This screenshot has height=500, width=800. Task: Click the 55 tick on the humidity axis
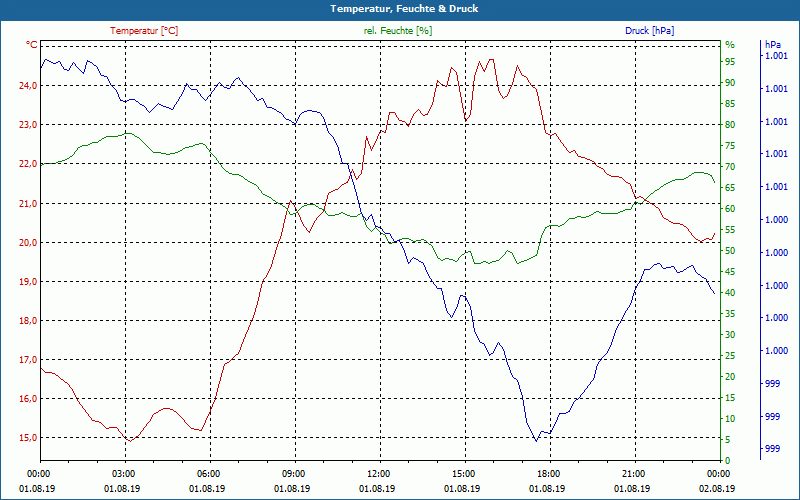pyautogui.click(x=730, y=230)
